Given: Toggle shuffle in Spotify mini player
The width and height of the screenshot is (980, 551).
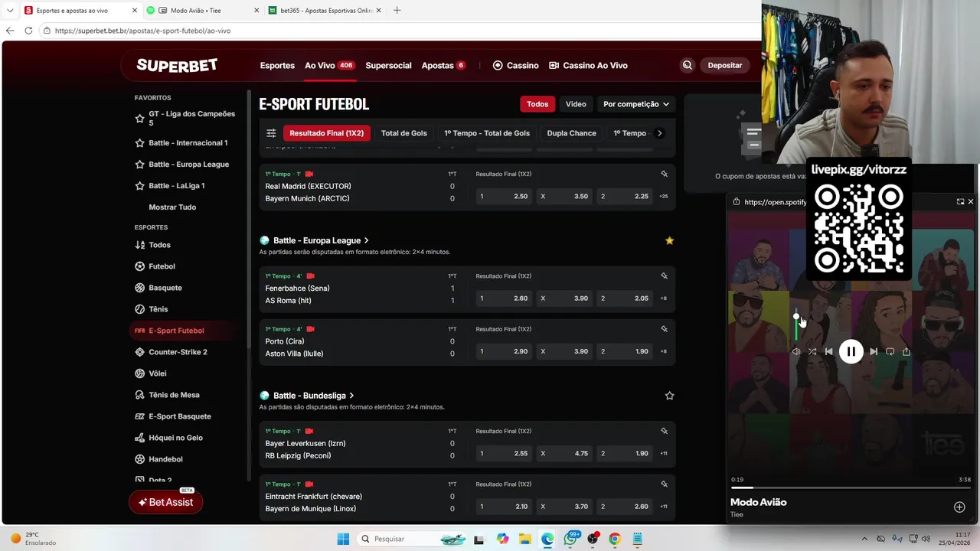Looking at the screenshot, I should click(812, 352).
